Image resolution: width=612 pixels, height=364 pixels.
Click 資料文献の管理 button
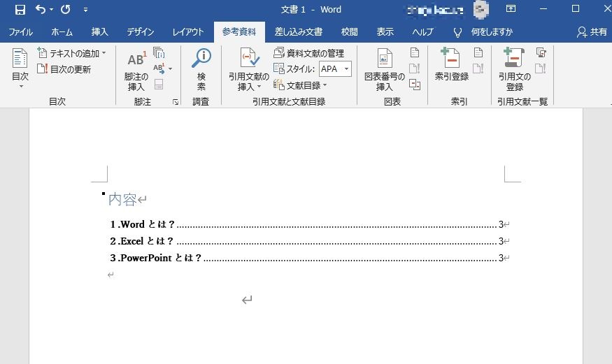pyautogui.click(x=309, y=53)
